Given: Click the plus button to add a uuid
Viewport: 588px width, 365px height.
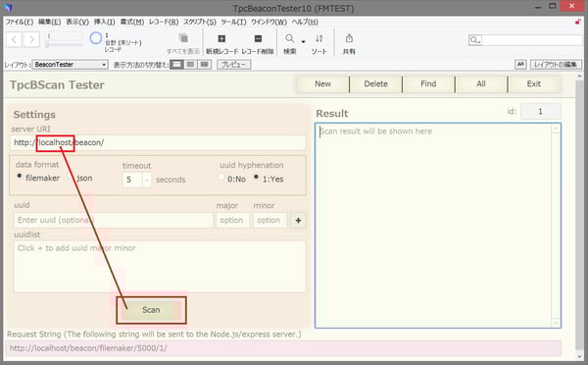Looking at the screenshot, I should tap(298, 221).
